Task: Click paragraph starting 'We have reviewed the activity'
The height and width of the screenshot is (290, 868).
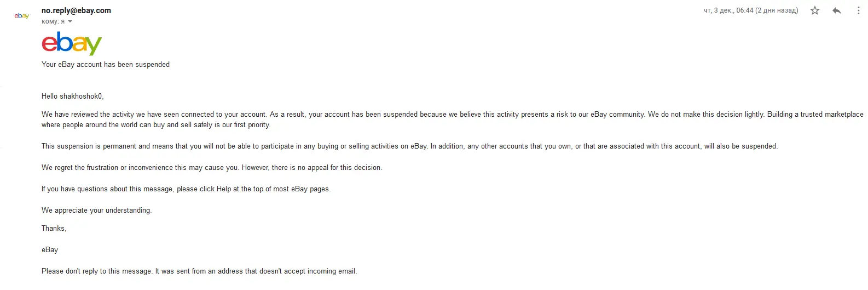Action: [452, 120]
